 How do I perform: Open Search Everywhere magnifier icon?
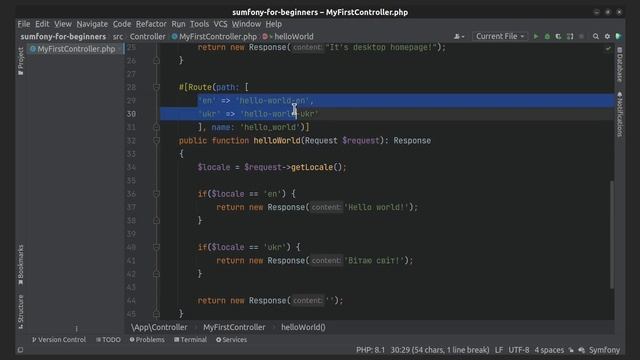[x=596, y=36]
